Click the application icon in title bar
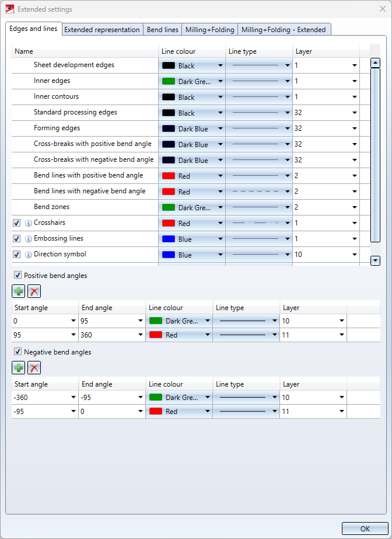 point(10,9)
